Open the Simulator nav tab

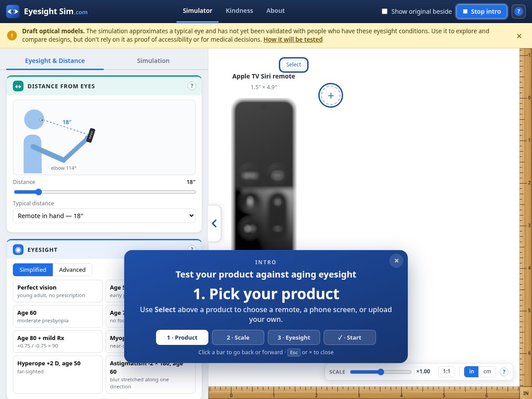(197, 11)
